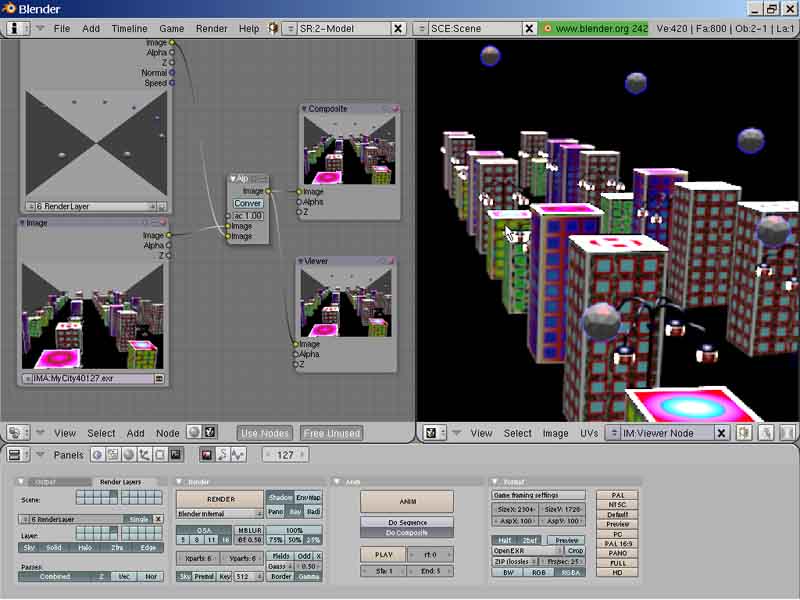The height and width of the screenshot is (600, 800).
Task: Delete the SR:2-Model screen with X
Action: pos(398,29)
